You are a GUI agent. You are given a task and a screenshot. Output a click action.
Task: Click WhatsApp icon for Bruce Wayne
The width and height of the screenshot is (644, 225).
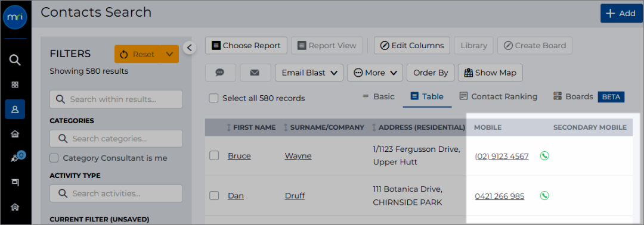point(544,156)
